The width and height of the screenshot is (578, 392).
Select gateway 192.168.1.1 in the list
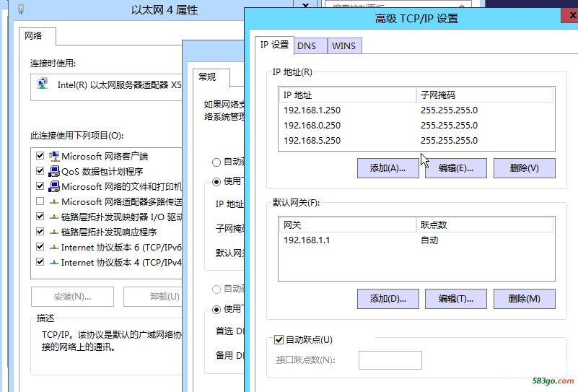pyautogui.click(x=307, y=240)
